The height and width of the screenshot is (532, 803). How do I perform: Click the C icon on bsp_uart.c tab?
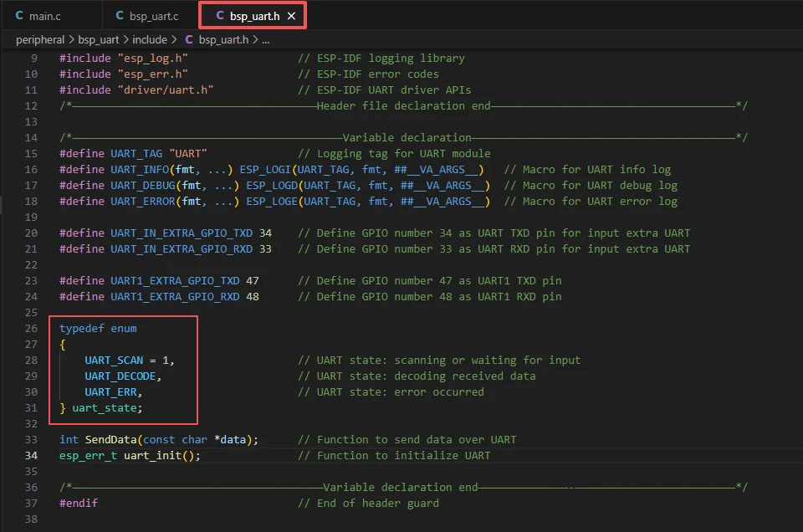[120, 16]
